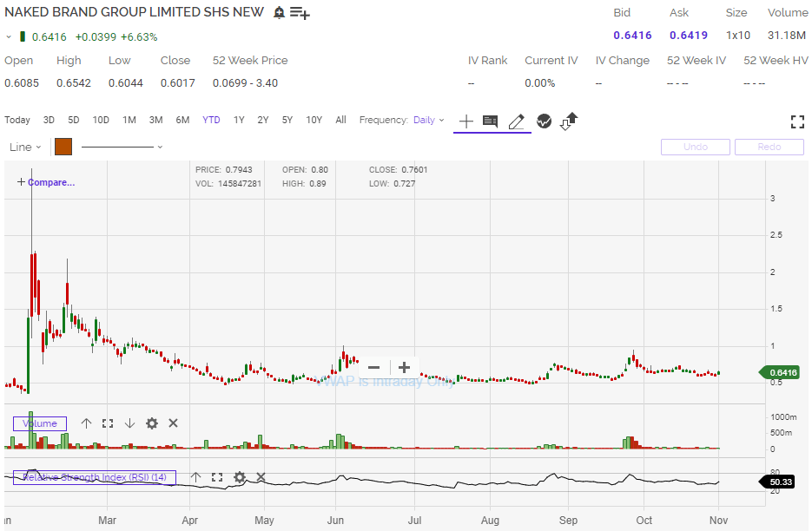Maximize the Volume panel with its expand icon
Image resolution: width=812 pixels, height=531 pixels.
coord(108,423)
